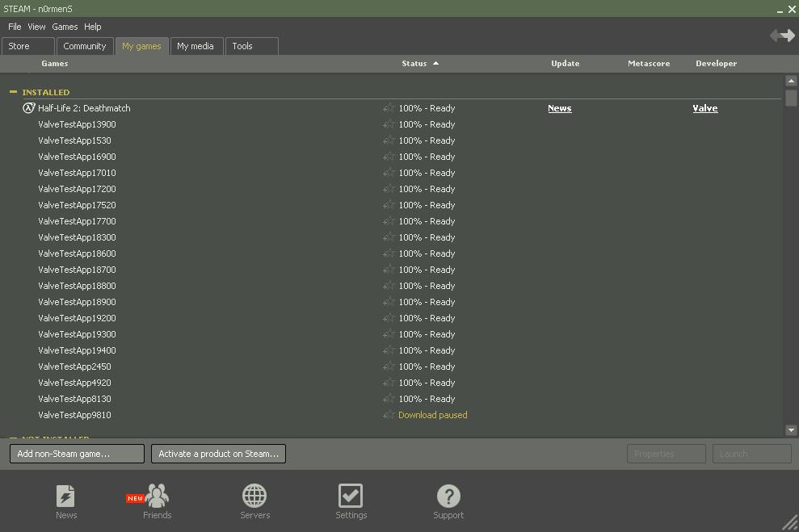
Task: Click the Half-Life 2: Deathmatch lambda icon
Action: click(29, 108)
